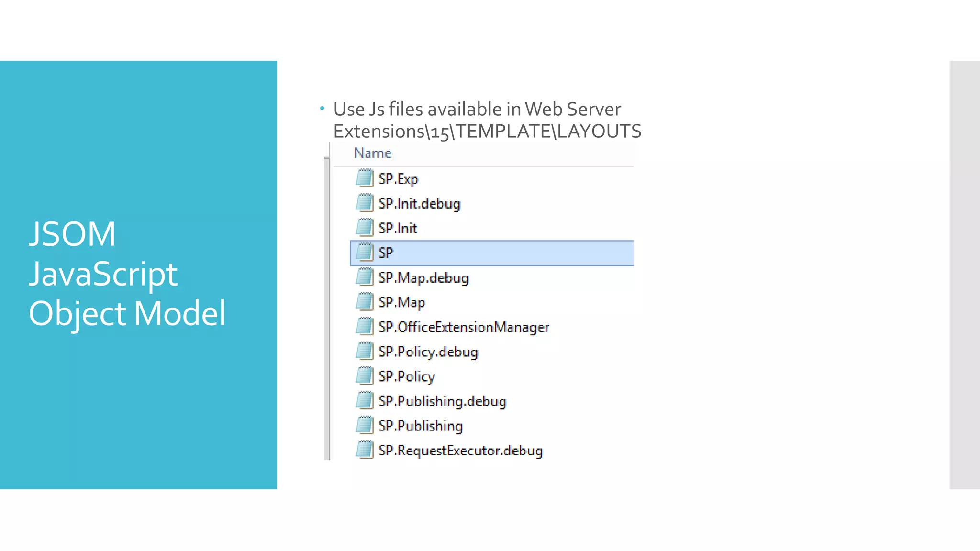Click the file icon beside SP.OfficeExtensionManager
Viewport: 980px width, 551px height.
tap(365, 327)
